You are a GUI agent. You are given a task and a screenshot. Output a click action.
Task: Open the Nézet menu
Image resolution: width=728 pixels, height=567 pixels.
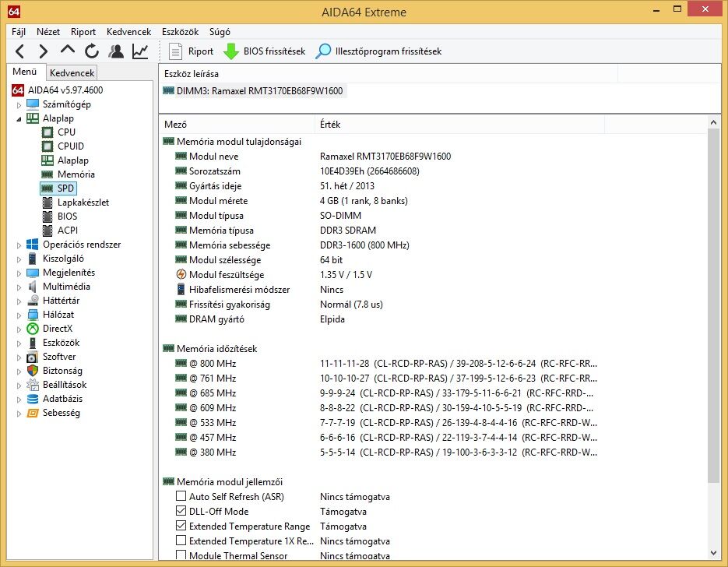tap(48, 32)
